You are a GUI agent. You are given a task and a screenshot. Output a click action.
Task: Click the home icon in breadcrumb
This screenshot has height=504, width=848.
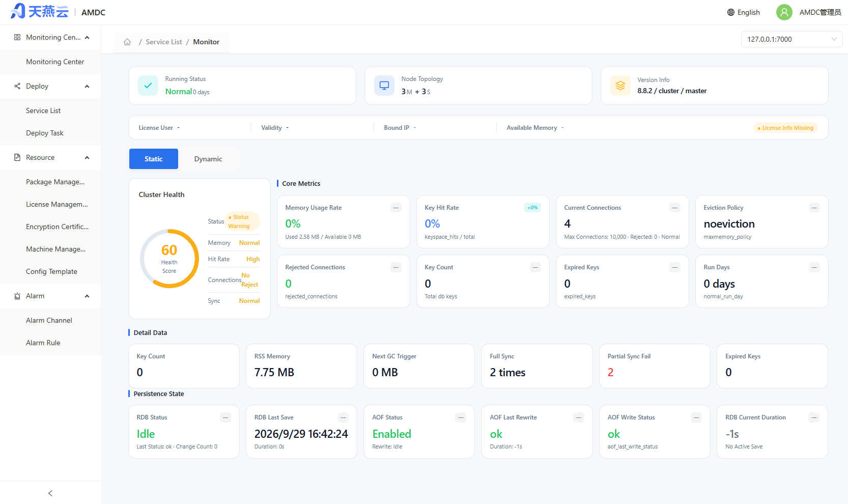(127, 42)
